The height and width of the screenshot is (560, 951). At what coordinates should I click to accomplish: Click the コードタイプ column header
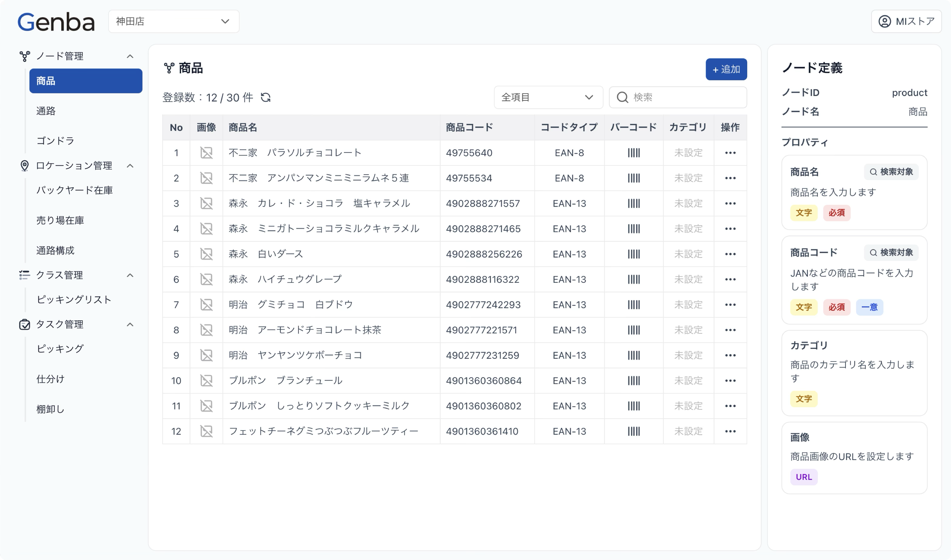pyautogui.click(x=569, y=128)
